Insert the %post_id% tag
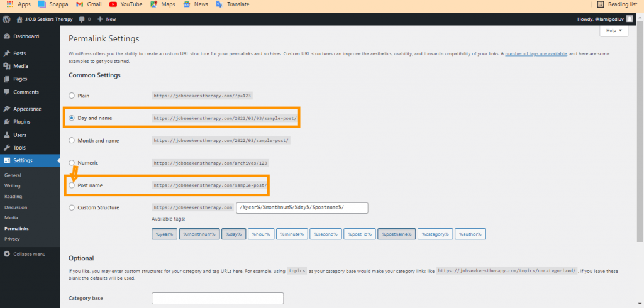The image size is (644, 308). click(x=359, y=234)
